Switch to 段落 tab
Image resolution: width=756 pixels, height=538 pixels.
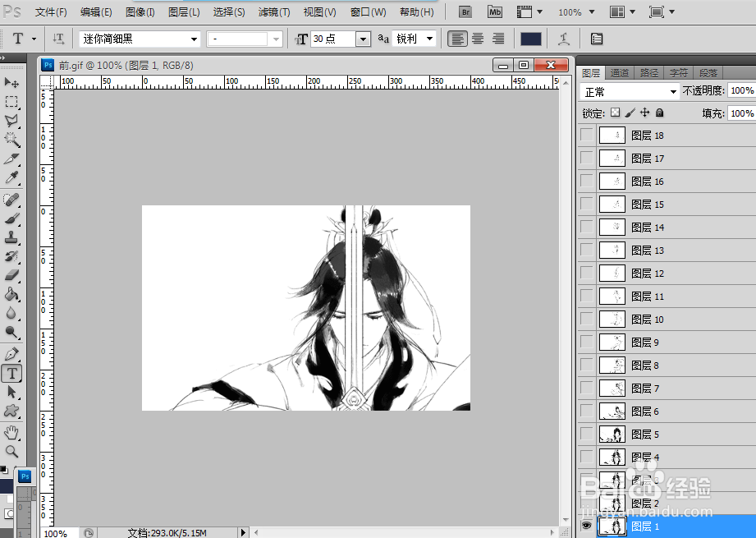(708, 73)
